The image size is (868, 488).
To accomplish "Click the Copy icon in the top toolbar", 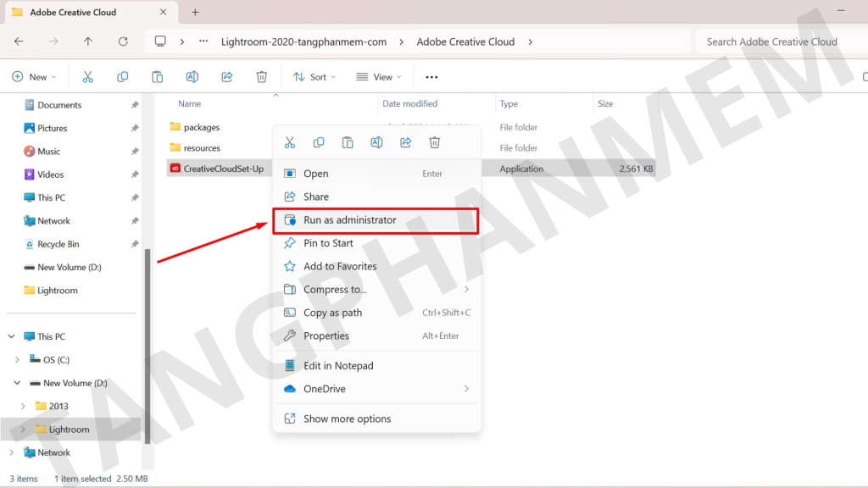I will (122, 77).
